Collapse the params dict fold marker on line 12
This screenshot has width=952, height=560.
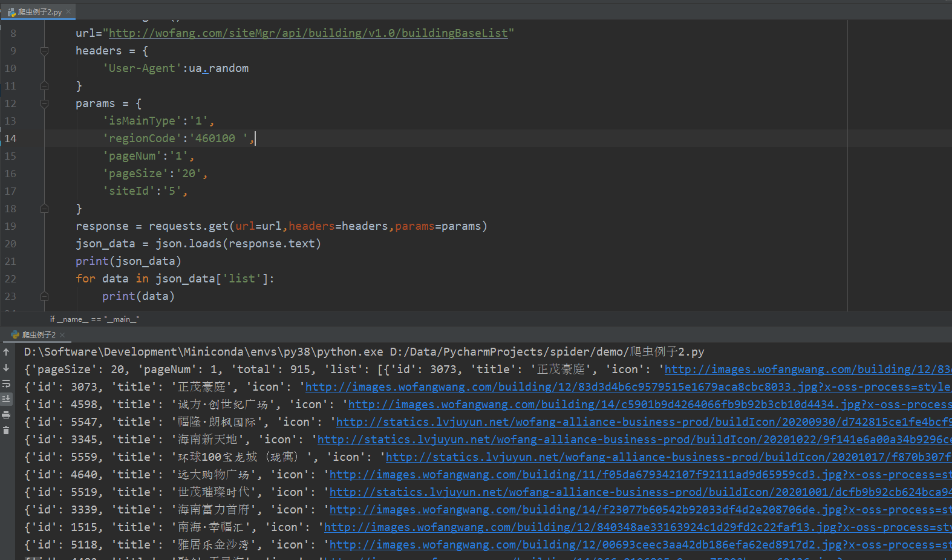coord(44,103)
